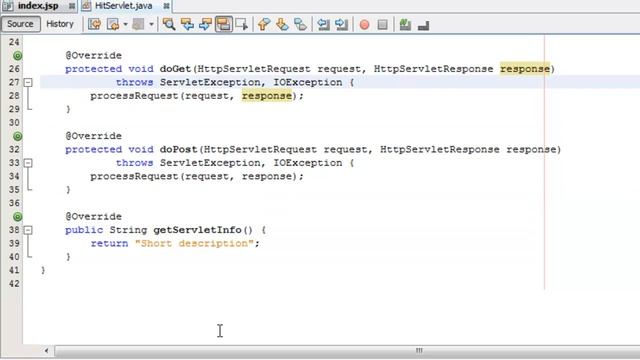640x360 pixels.
Task: Click the red Start Macro Recording icon
Action: click(x=364, y=25)
